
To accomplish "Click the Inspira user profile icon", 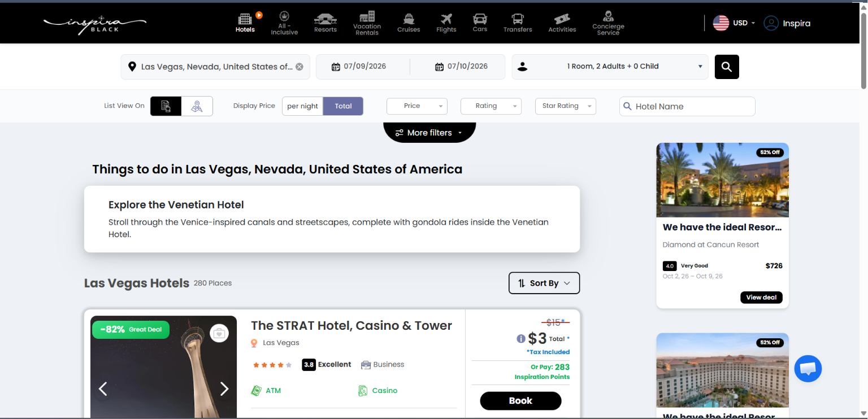I will 771,23.
